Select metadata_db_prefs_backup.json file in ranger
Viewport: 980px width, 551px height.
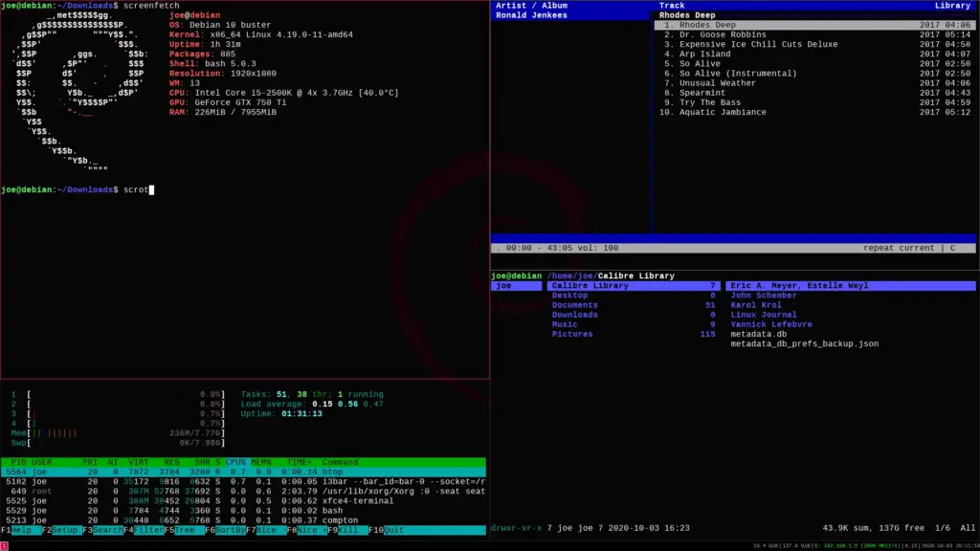(x=804, y=344)
